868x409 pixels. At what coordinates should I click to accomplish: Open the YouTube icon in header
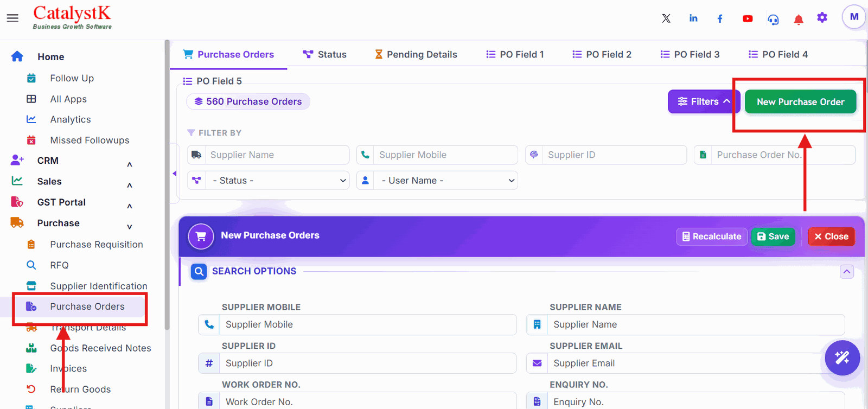tap(748, 18)
